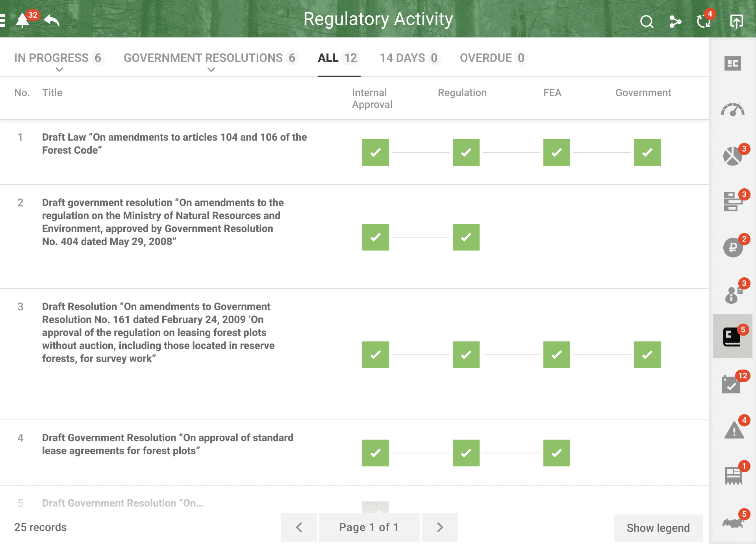This screenshot has width=756, height=544.
Task: Click FEA checkmark for standard lease agreements row
Action: click(556, 453)
